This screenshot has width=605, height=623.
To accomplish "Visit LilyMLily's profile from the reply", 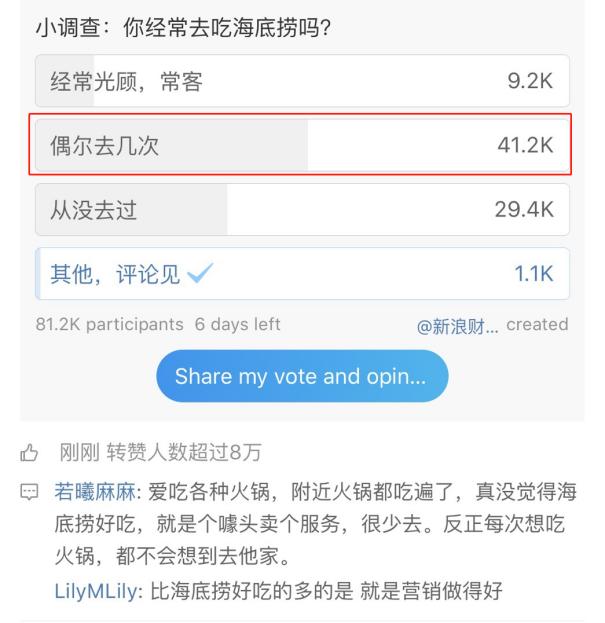I will (93, 590).
